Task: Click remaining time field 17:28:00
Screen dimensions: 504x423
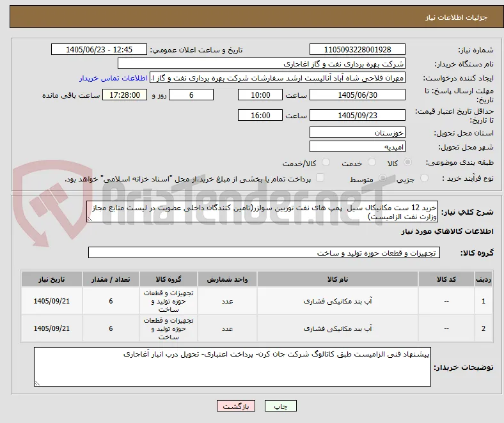Action: [x=125, y=95]
